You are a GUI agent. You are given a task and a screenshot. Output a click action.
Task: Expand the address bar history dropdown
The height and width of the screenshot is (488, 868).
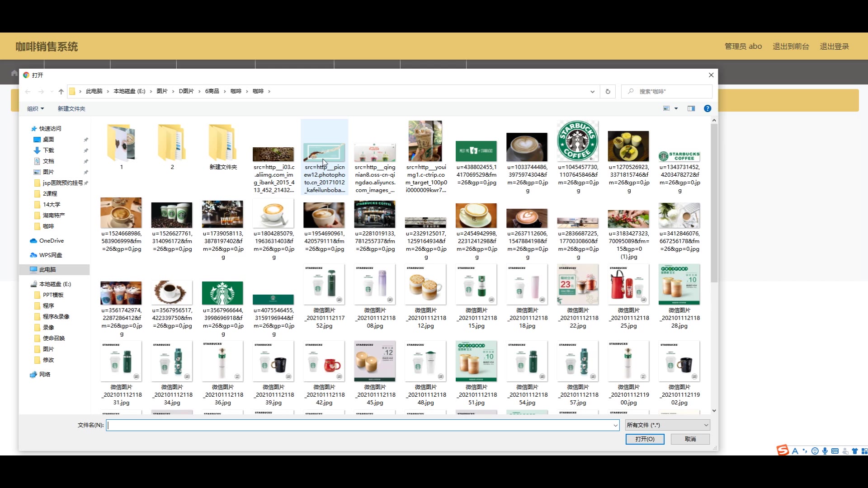pos(592,91)
